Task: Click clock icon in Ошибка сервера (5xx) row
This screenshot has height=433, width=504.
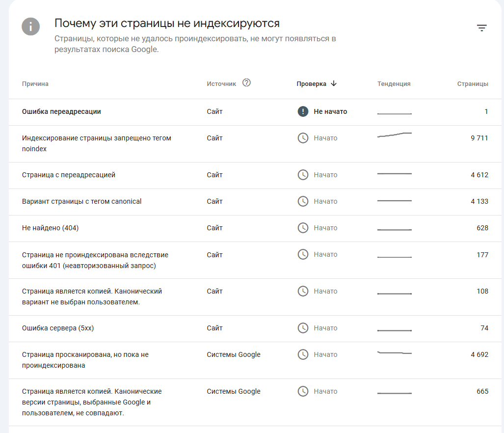Action: pyautogui.click(x=303, y=328)
